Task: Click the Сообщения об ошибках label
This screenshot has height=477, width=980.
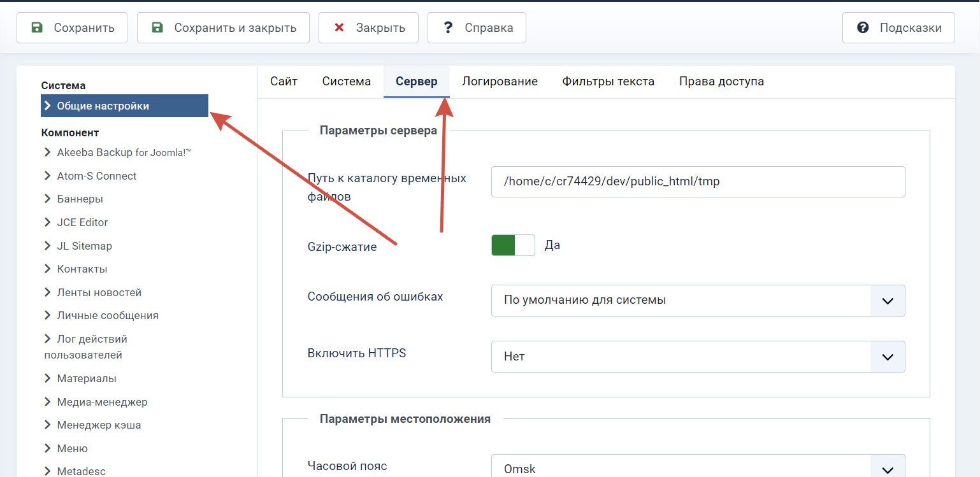Action: pos(375,296)
